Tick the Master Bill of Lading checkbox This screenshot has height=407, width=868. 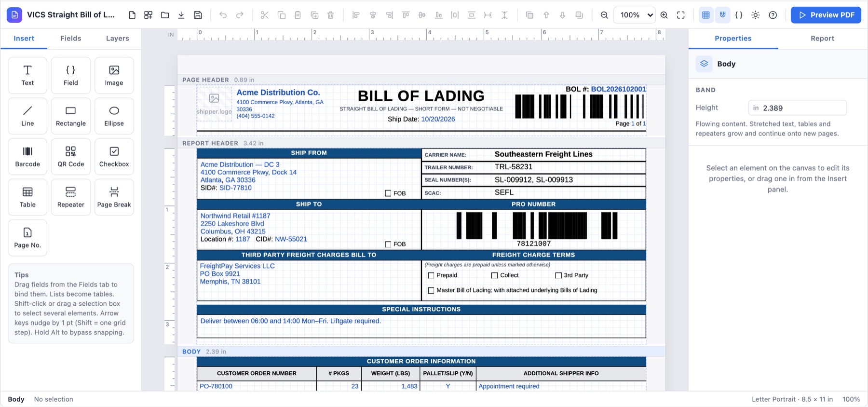tap(431, 290)
